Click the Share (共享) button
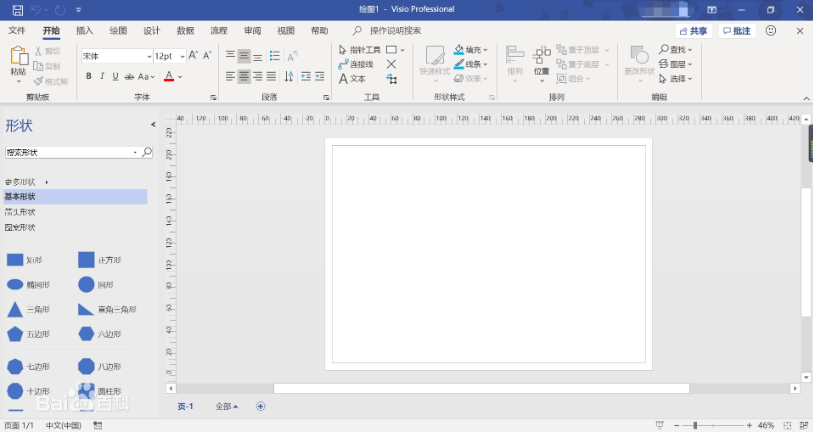The image size is (813, 432). pos(692,31)
